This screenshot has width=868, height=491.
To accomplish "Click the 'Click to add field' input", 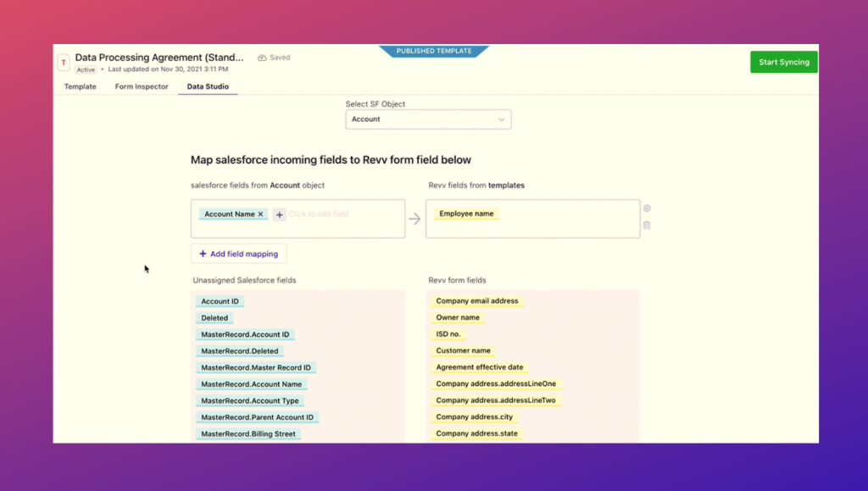I will click(319, 215).
